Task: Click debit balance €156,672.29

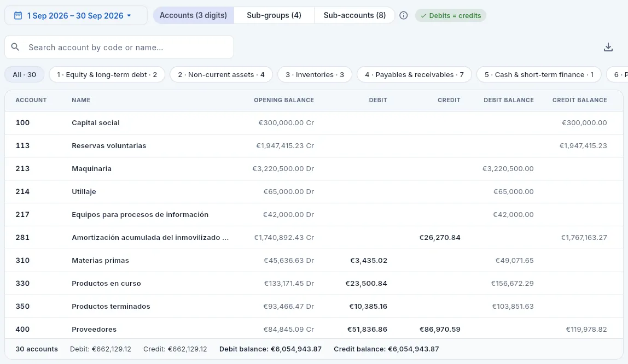Action: (512, 283)
